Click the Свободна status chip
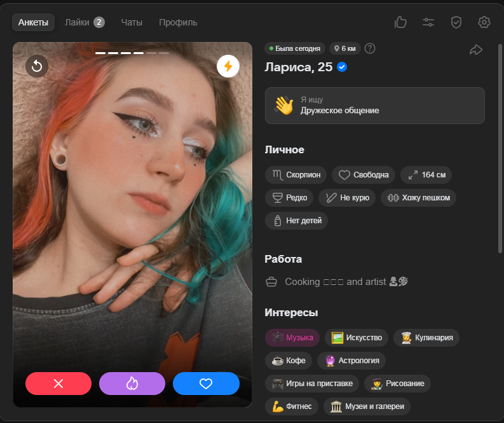Image resolution: width=504 pixels, height=423 pixels. [x=364, y=175]
